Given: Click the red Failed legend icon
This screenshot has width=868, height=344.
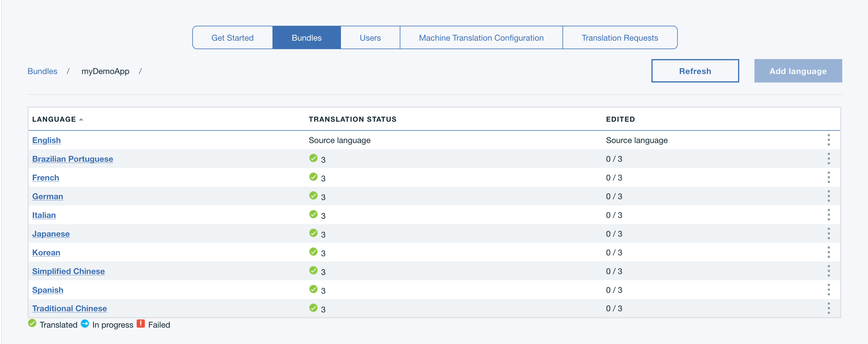Looking at the screenshot, I should coord(141,324).
